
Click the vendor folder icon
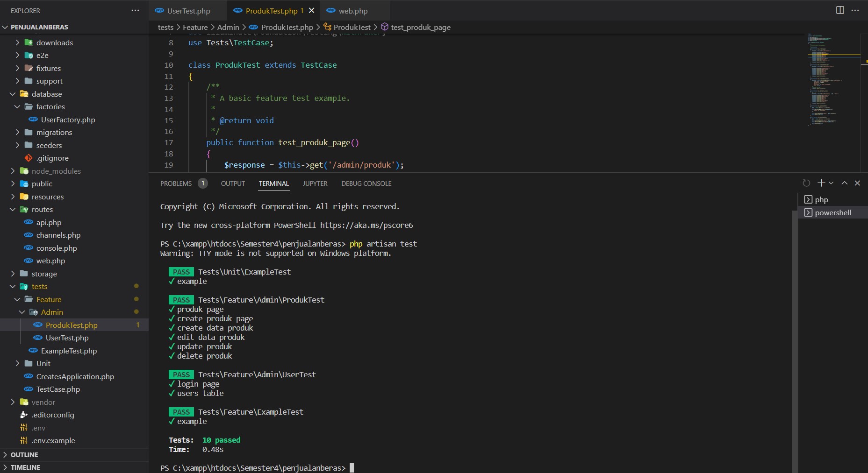click(x=24, y=402)
